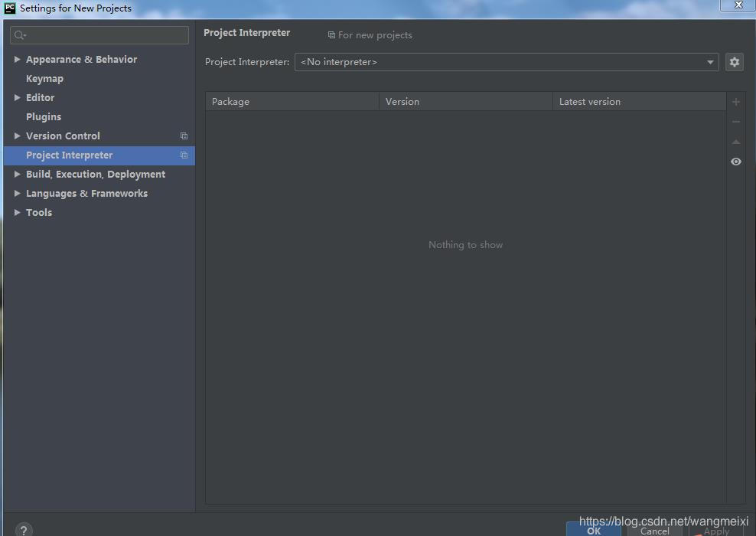Click the add package plus icon
The height and width of the screenshot is (536, 756).
(x=736, y=102)
